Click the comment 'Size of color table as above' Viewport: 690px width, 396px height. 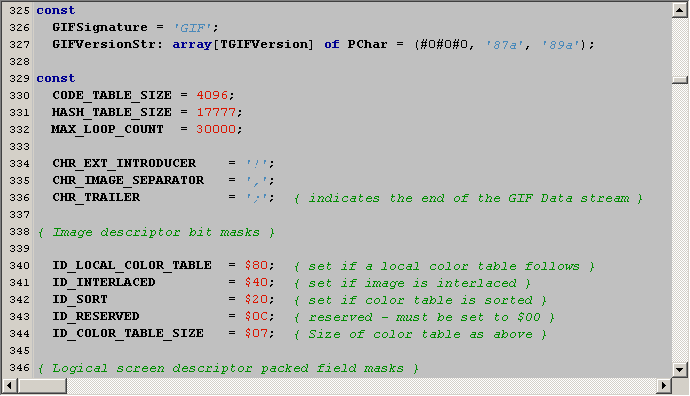pyautogui.click(x=420, y=334)
